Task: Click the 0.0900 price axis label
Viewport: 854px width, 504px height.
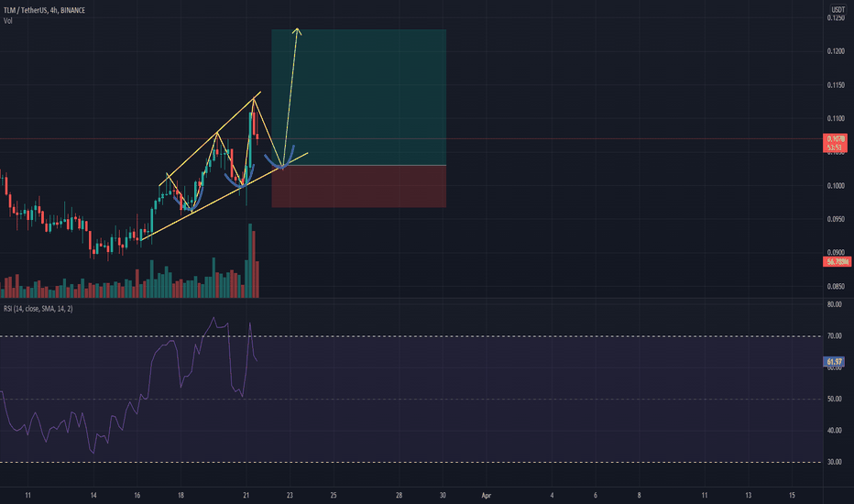Action: [x=836, y=252]
